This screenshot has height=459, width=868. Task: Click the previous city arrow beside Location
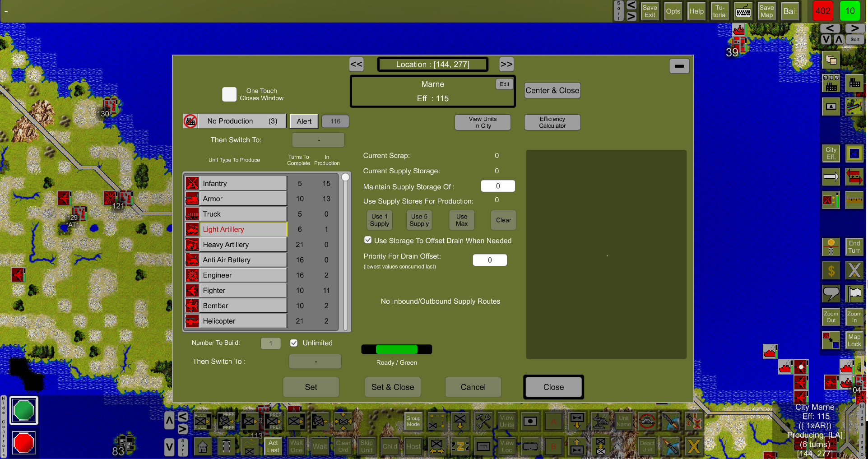click(356, 64)
